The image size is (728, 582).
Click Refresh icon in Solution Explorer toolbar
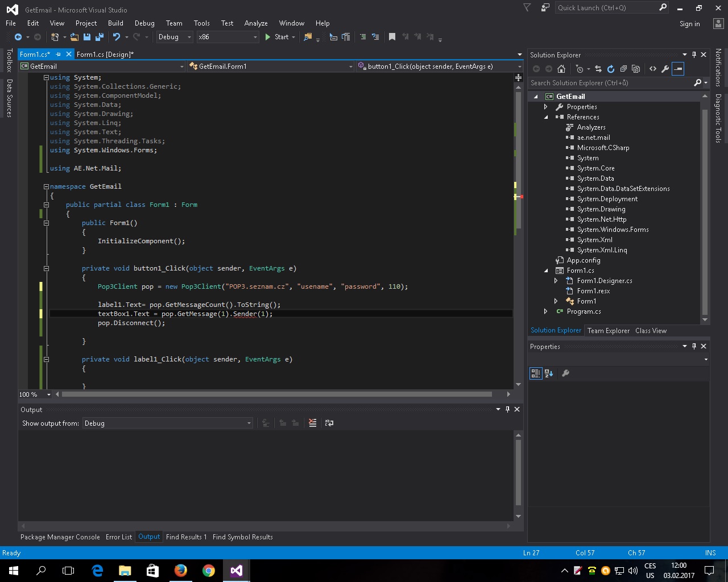[x=611, y=69]
